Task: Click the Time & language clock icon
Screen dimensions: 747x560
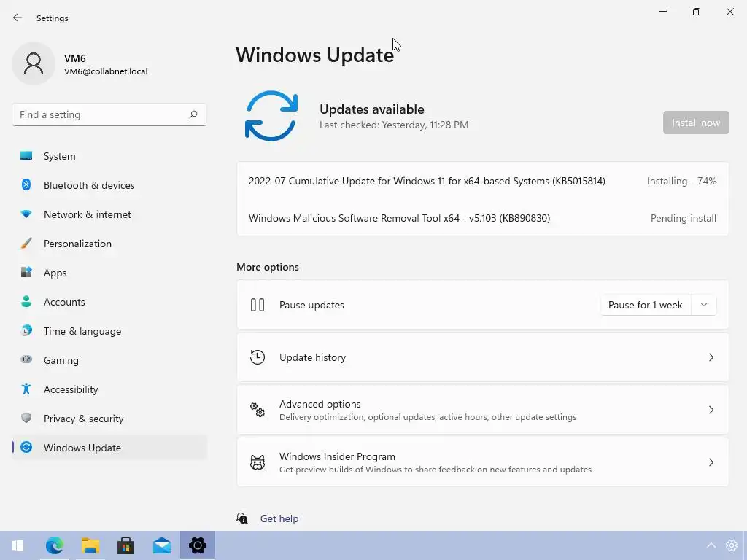Action: coord(26,330)
